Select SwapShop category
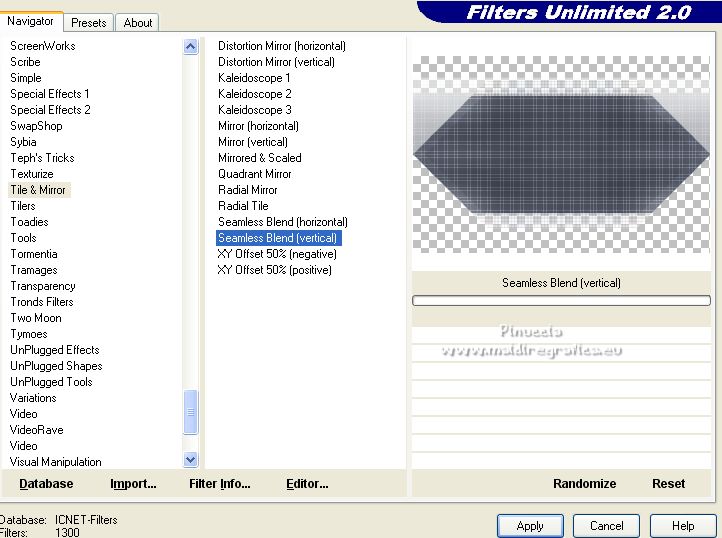The width and height of the screenshot is (722, 538). [36, 126]
